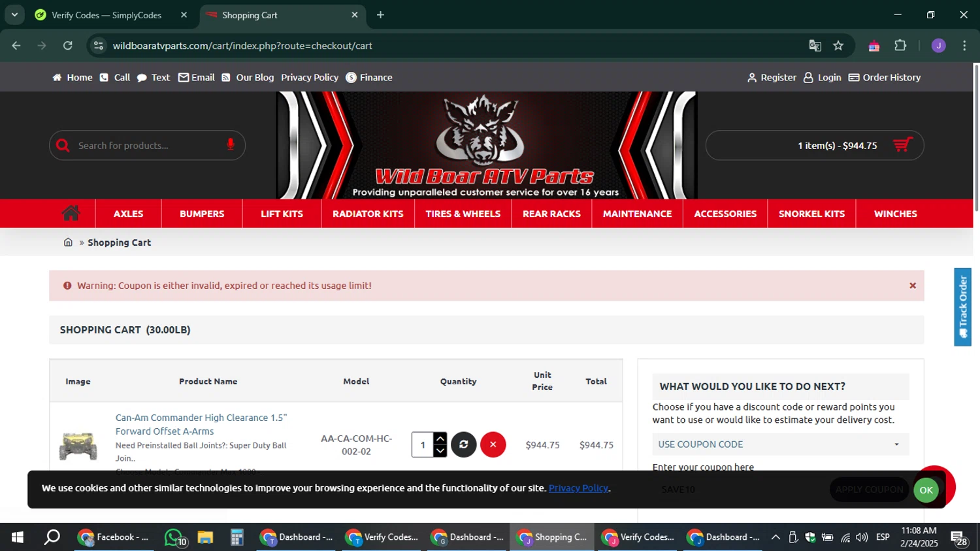Click breadcrumb home icon
This screenshot has height=551, width=980.
68,242
